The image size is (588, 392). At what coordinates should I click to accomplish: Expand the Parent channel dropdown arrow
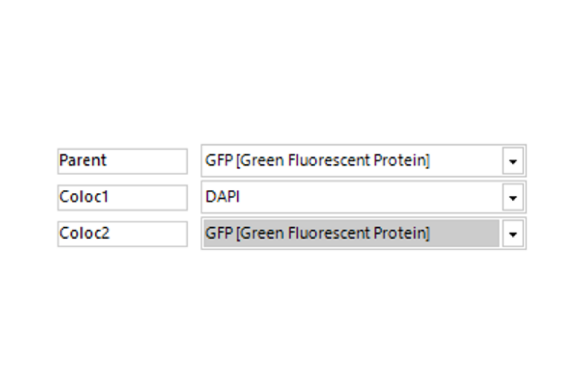click(x=513, y=161)
